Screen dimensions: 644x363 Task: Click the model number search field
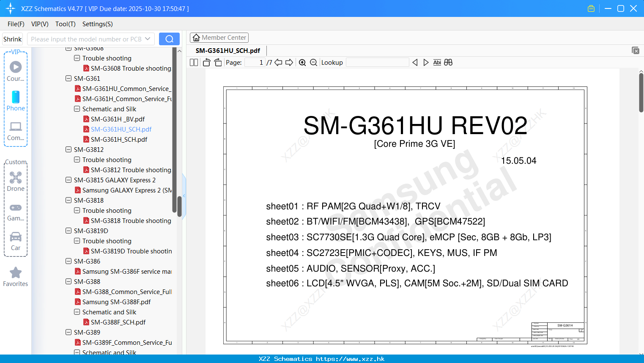[87, 39]
